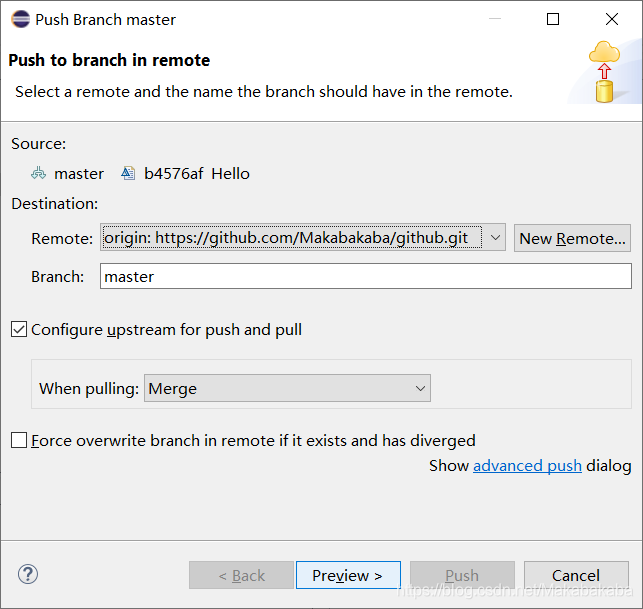
Task: Minimize the Push Branch dialog
Action: point(495,19)
